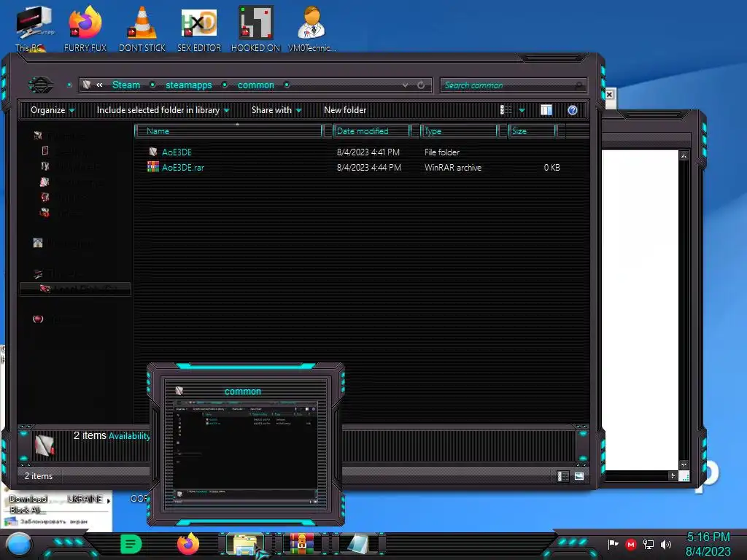Click the notepad-like taskbar button
The height and width of the screenshot is (560, 747).
pos(358,544)
